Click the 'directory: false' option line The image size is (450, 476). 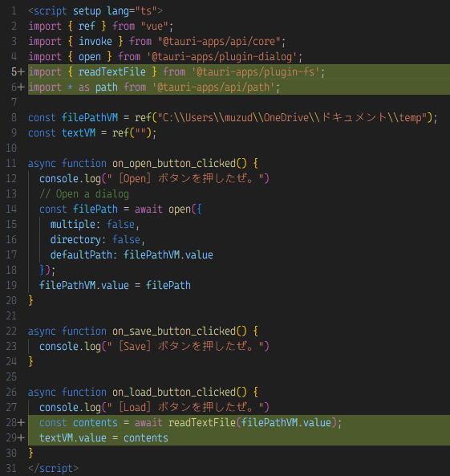[x=97, y=240]
